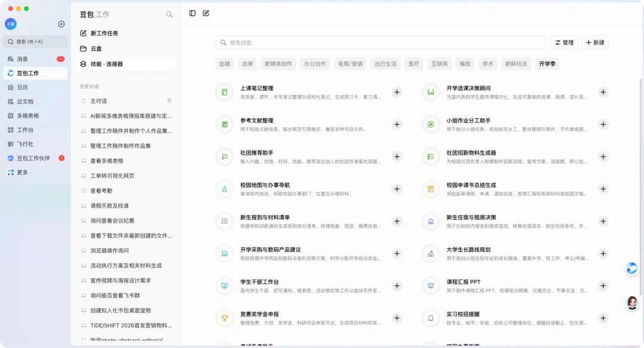Select the 编程 category tab
The image size is (644, 348).
465,64
